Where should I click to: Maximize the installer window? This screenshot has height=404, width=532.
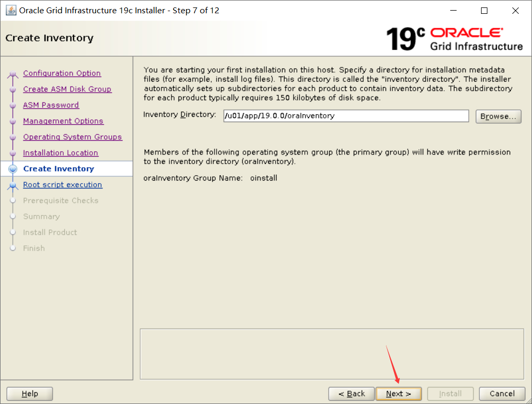484,11
